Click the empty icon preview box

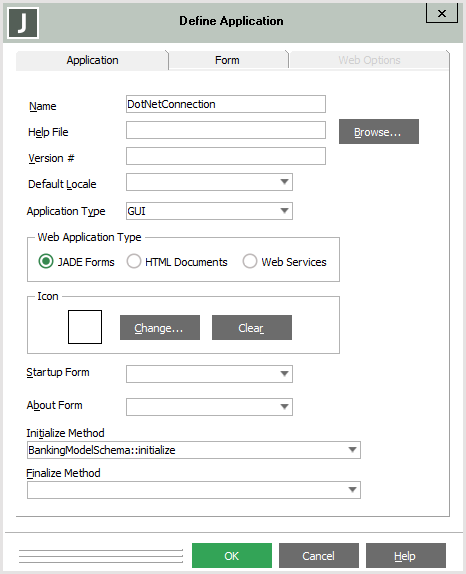point(85,327)
